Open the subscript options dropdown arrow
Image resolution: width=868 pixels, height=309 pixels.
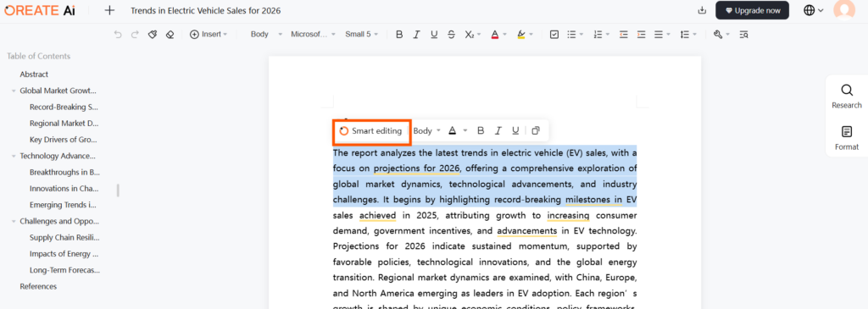pos(479,34)
